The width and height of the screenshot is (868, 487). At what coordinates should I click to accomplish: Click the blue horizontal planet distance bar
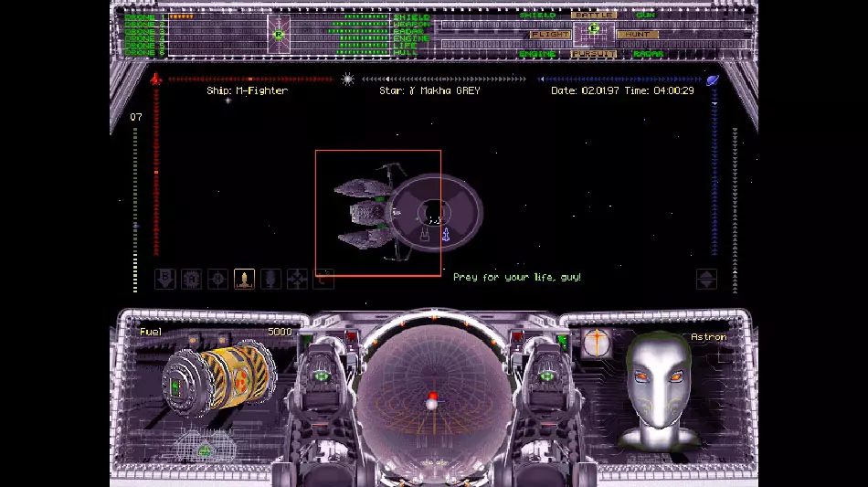click(620, 79)
